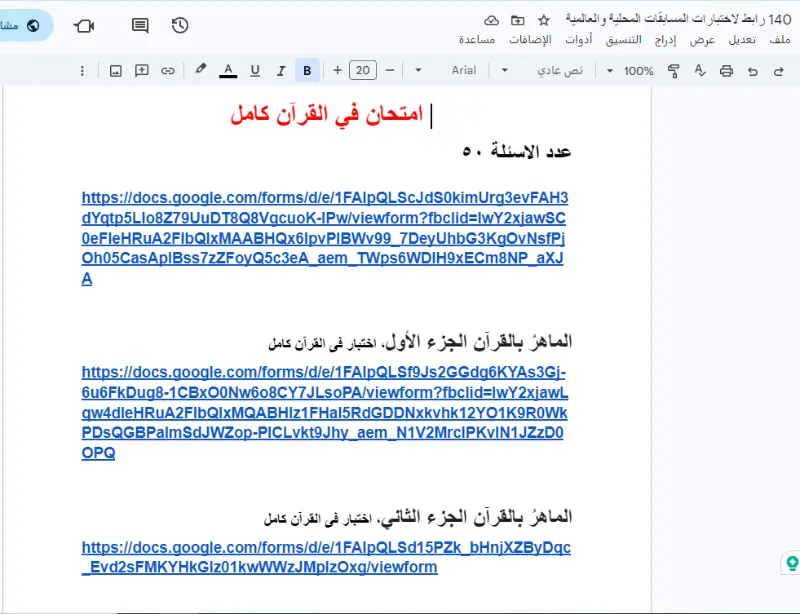This screenshot has width=800, height=614.
Task: Select the paint format roller icon
Action: [x=673, y=71]
